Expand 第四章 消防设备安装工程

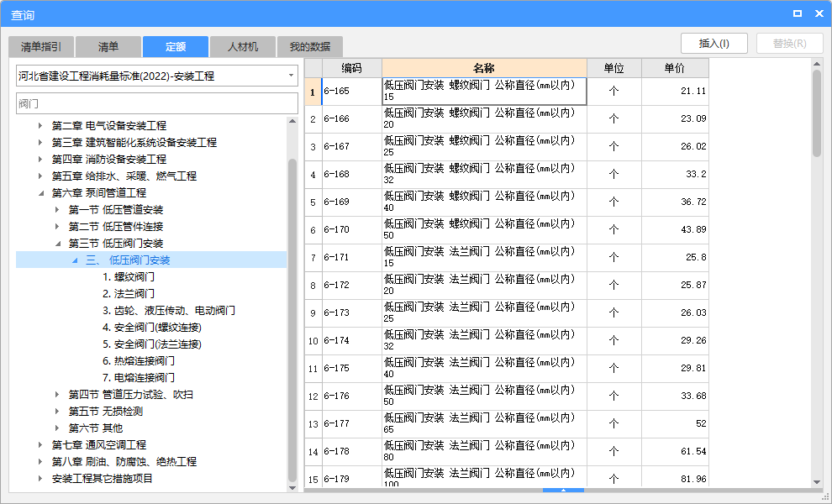point(40,159)
